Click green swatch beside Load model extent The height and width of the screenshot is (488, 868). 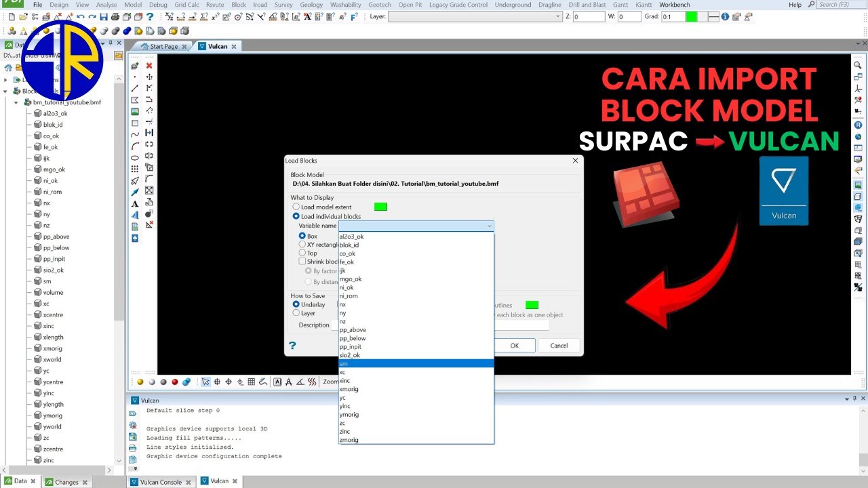tap(380, 207)
